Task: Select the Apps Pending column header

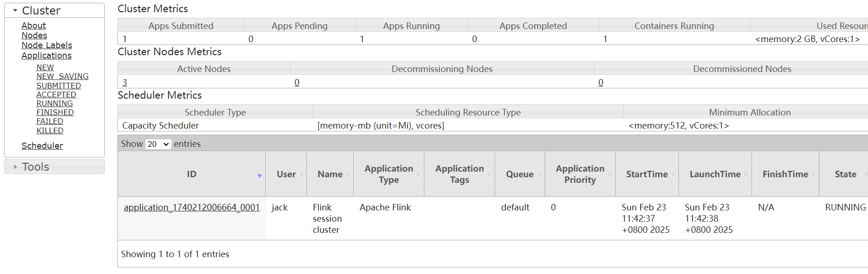Action: tap(299, 26)
